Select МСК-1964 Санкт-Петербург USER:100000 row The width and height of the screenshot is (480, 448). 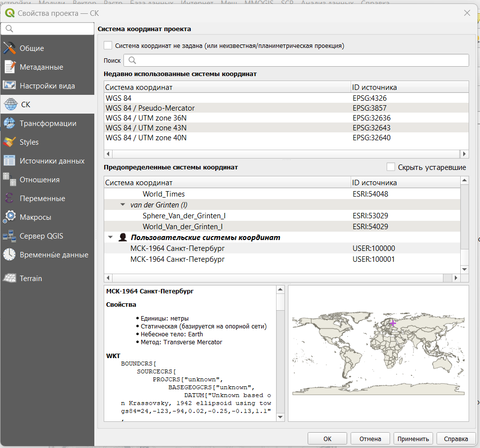tap(282, 248)
